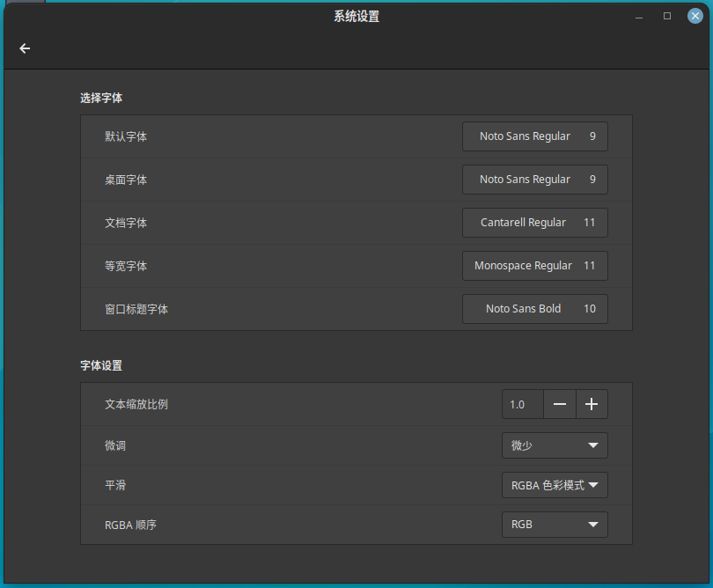Open the 平滑 RGBA 色彩模式 dropdown

pyautogui.click(x=555, y=485)
